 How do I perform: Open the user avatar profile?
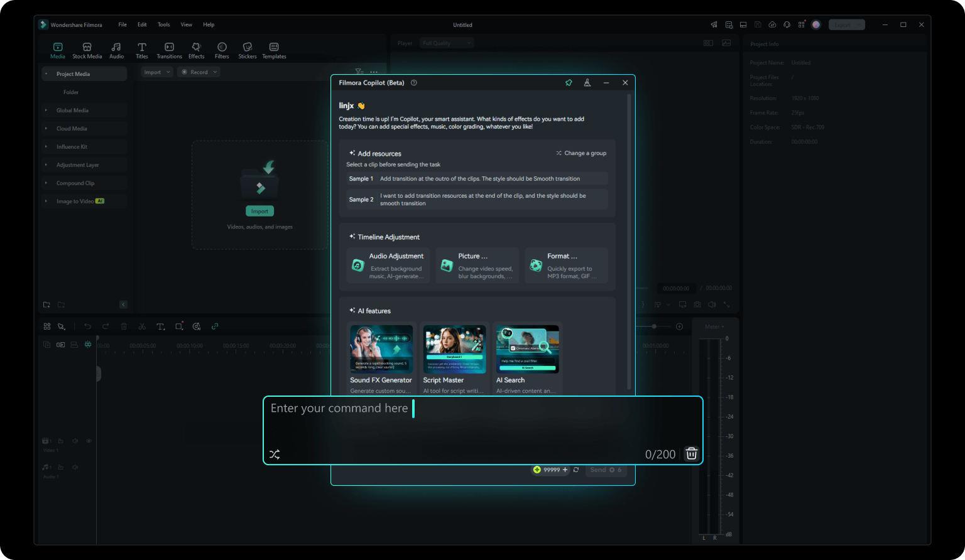[816, 24]
